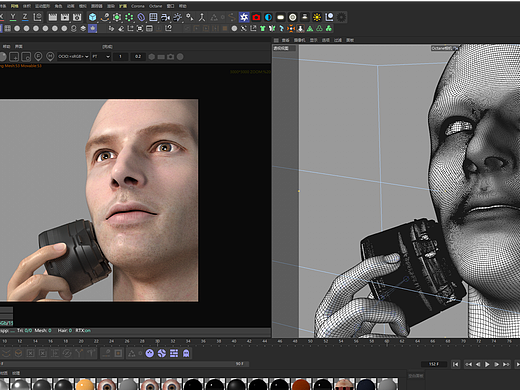Toggle Z axis lock
520x390 pixels.
(x=25, y=17)
